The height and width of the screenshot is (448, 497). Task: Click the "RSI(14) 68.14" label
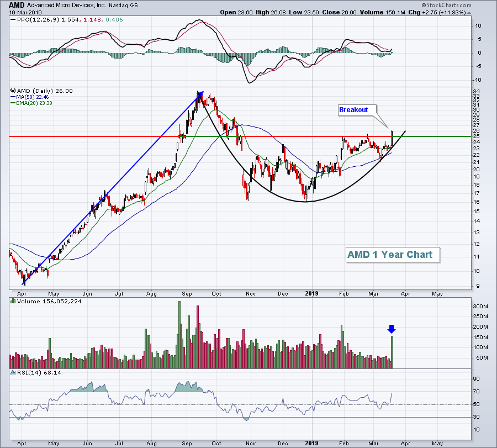pyautogui.click(x=39, y=372)
